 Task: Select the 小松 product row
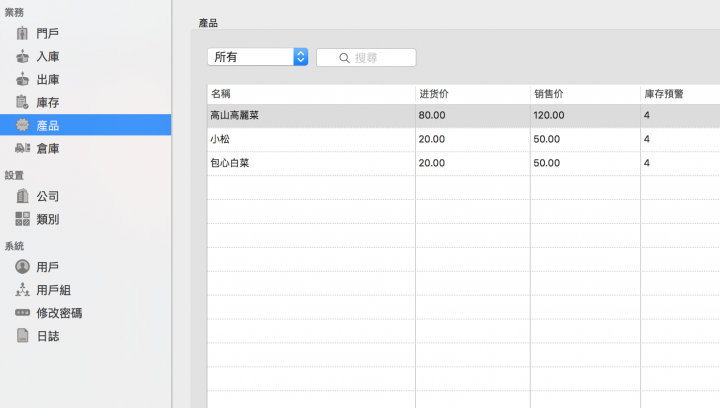[464, 139]
